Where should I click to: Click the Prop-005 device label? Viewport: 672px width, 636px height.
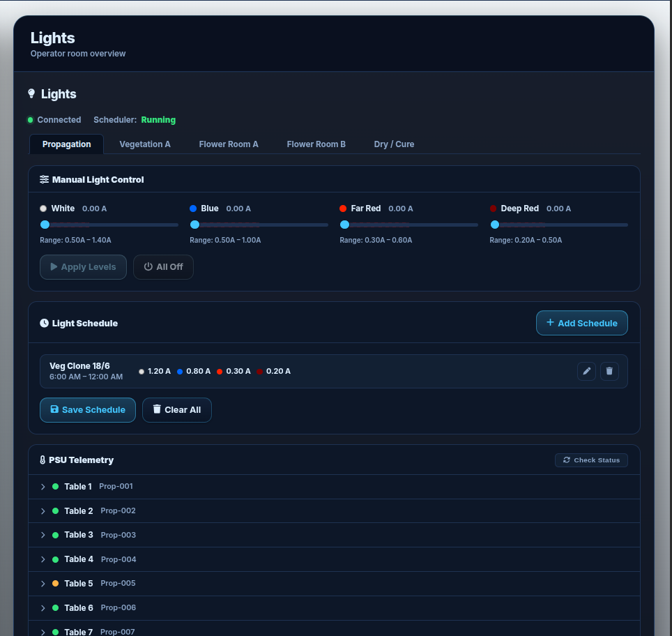119,583
